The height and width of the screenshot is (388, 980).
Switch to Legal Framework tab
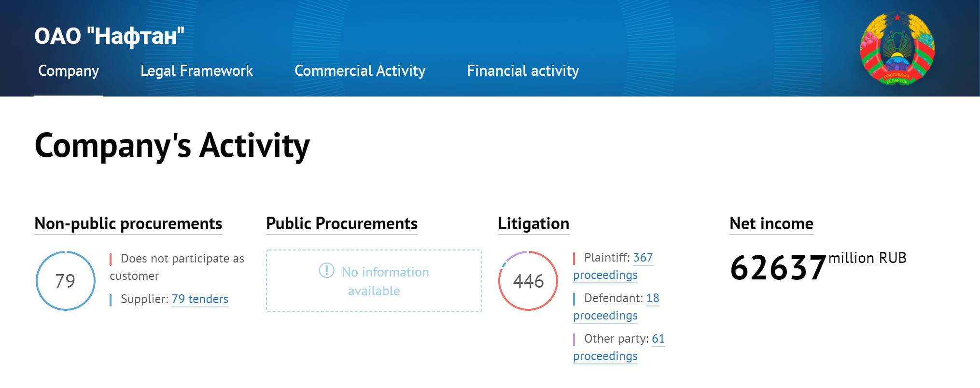coord(196,71)
